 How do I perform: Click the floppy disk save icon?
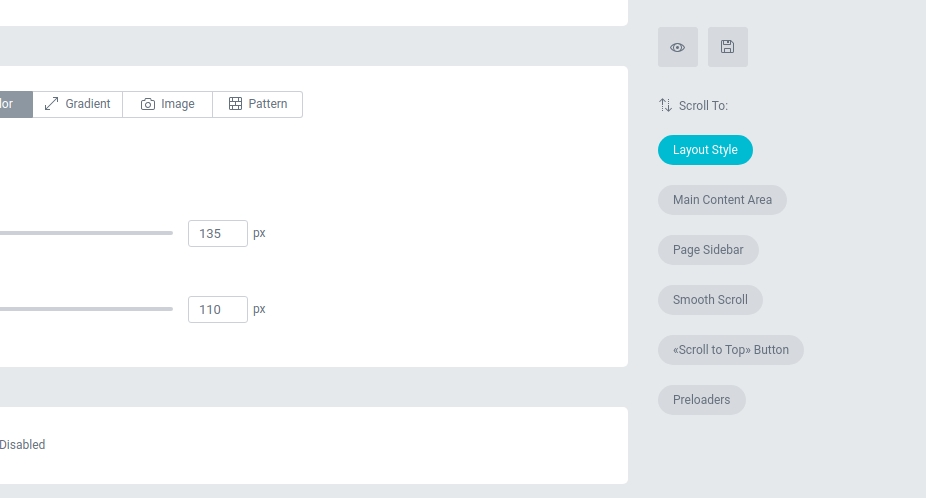[727, 47]
